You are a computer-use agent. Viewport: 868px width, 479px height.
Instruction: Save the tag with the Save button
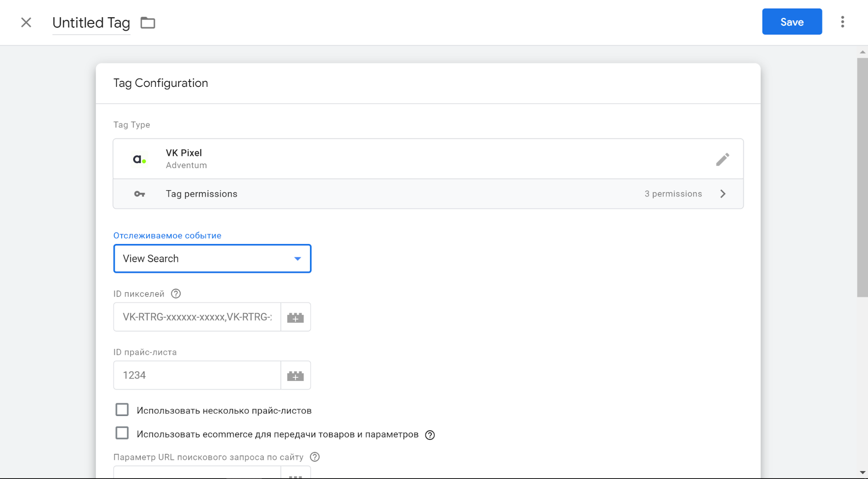pos(792,22)
